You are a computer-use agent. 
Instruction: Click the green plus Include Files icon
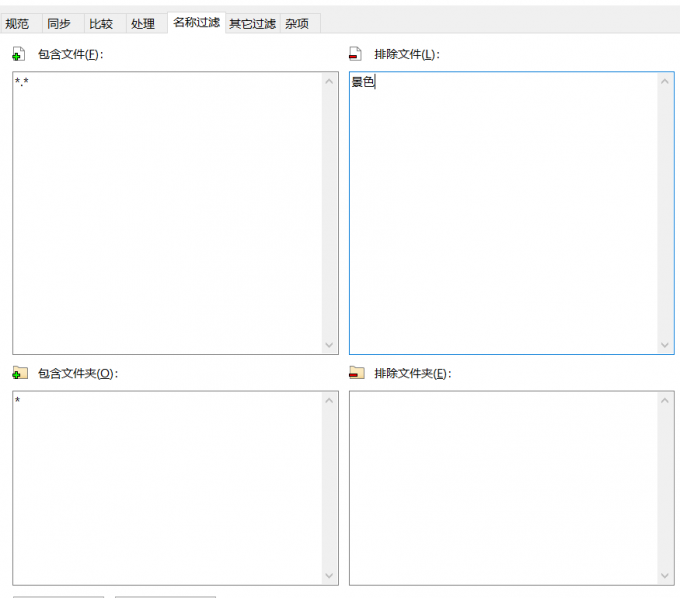click(x=18, y=54)
